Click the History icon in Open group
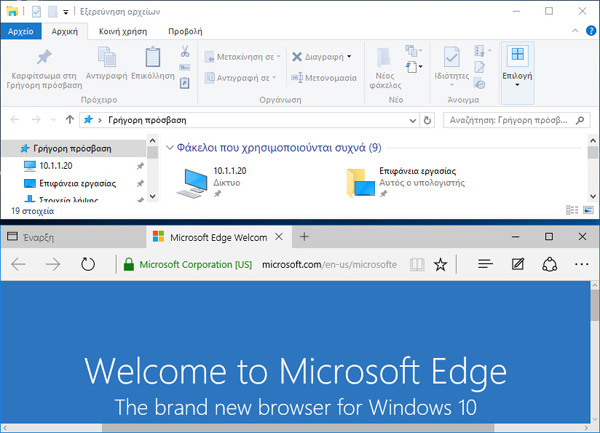Viewport: 600px width, 433px height. coord(479,83)
